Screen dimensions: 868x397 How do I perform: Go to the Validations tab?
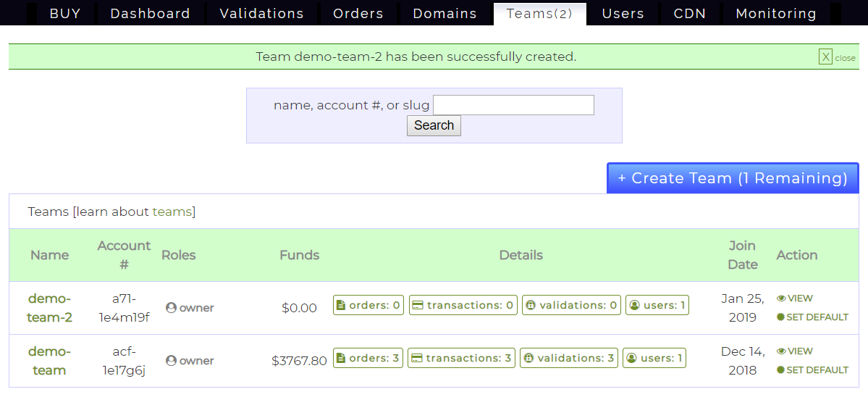(x=261, y=14)
